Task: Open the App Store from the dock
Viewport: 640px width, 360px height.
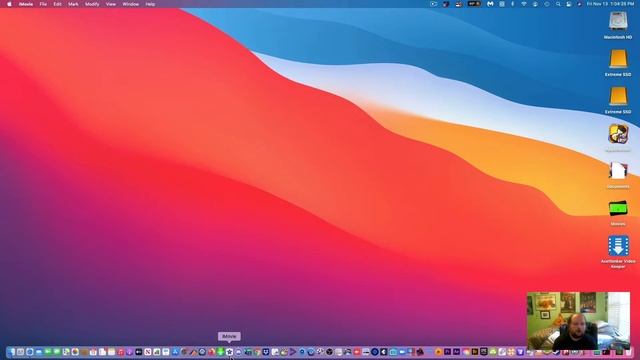Action: 175,352
